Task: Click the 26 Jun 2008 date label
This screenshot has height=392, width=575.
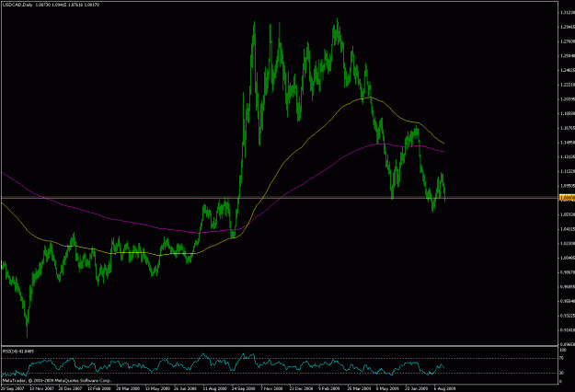Action: point(186,388)
